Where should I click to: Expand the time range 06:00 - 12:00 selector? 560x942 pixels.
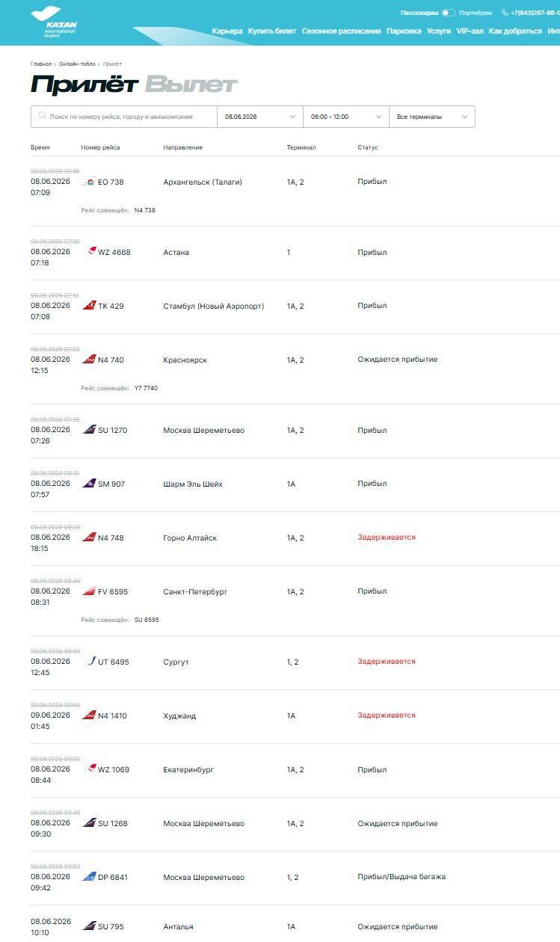click(x=346, y=117)
